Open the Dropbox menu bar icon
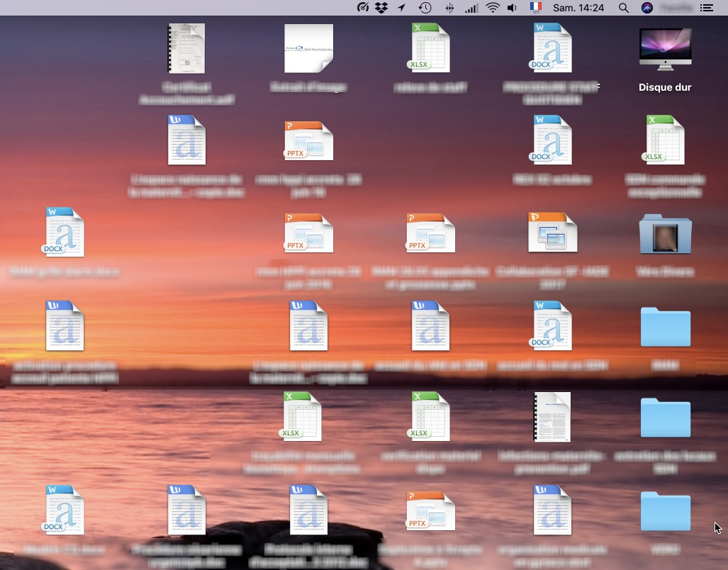 [382, 8]
